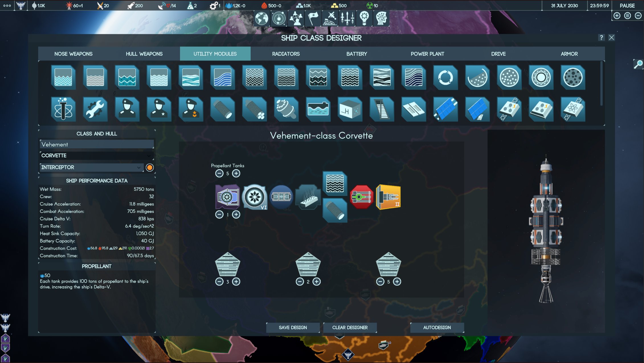
Task: Increase armor value showing 5 beside pentagon
Action: [x=397, y=282]
